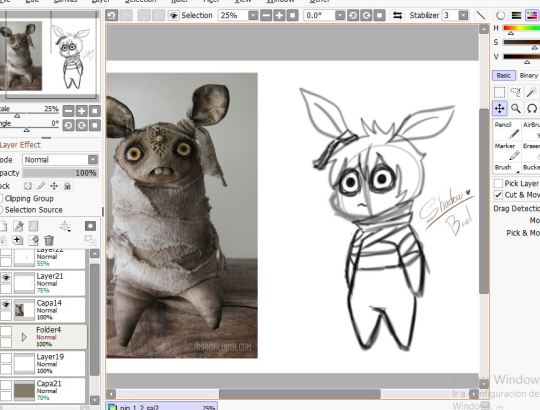Viewport: 540px width, 410px height.
Task: Click the Undo button in the toolbar
Action: pyautogui.click(x=112, y=15)
